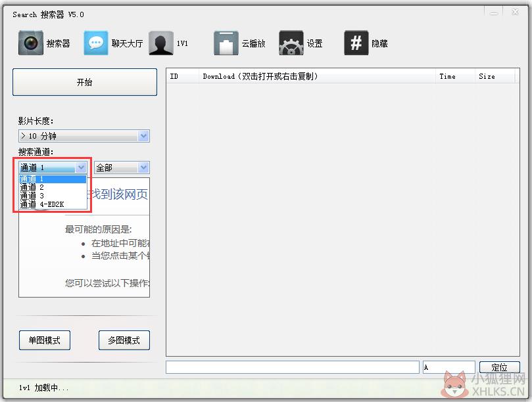Select 通道 1 in the dropdown list
532x402 pixels.
coord(53,179)
